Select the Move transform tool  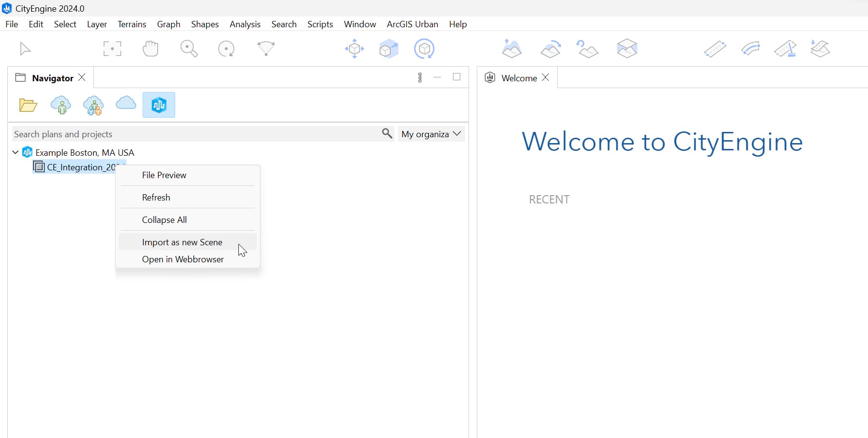pos(354,49)
